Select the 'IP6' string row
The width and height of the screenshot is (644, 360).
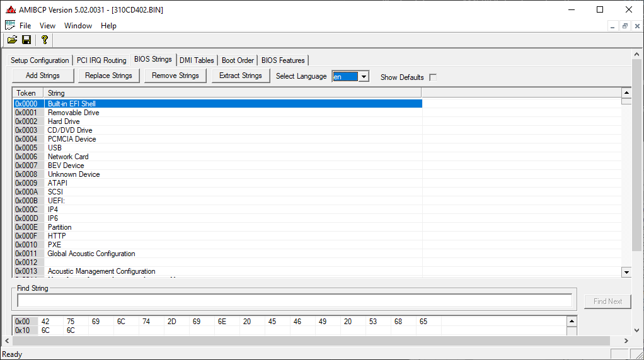[217, 218]
